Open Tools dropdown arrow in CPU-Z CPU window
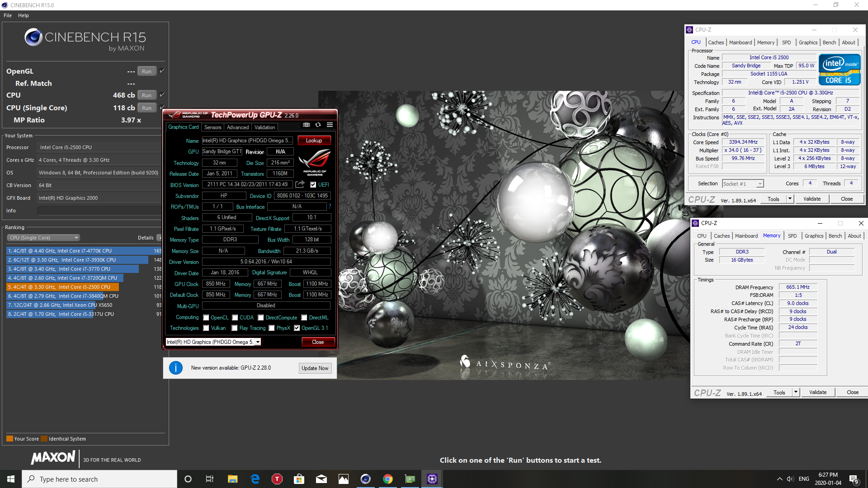This screenshot has height=488, width=868. tap(790, 199)
